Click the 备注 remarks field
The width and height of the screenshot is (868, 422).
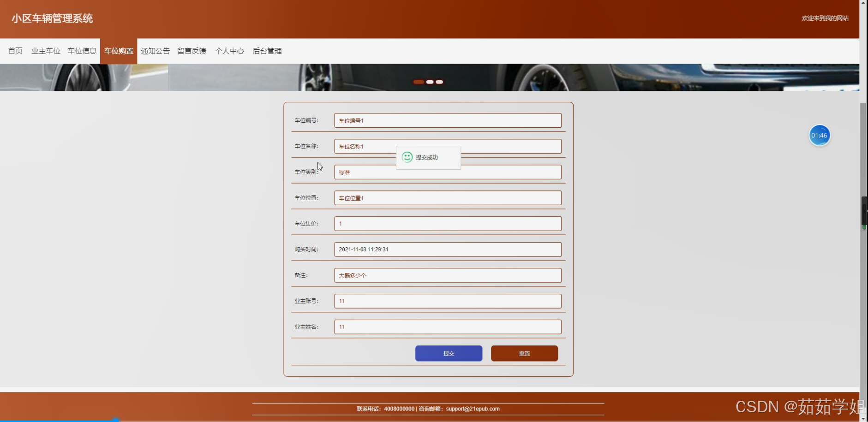click(x=447, y=275)
